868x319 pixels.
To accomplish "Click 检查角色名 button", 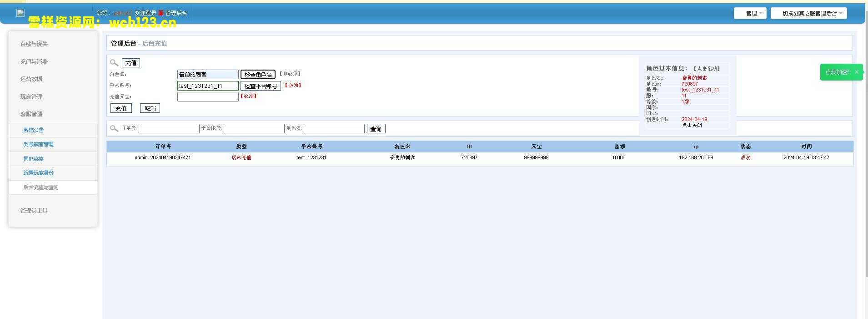I will pyautogui.click(x=258, y=75).
